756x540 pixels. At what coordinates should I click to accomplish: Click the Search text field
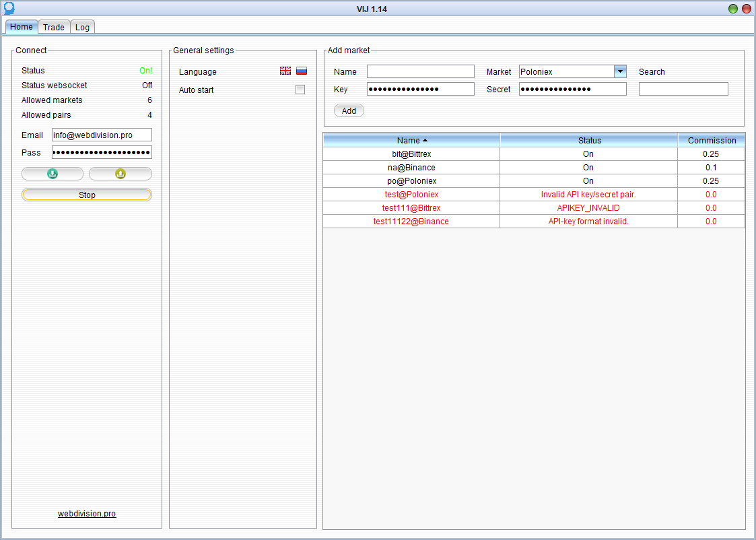[683, 89]
